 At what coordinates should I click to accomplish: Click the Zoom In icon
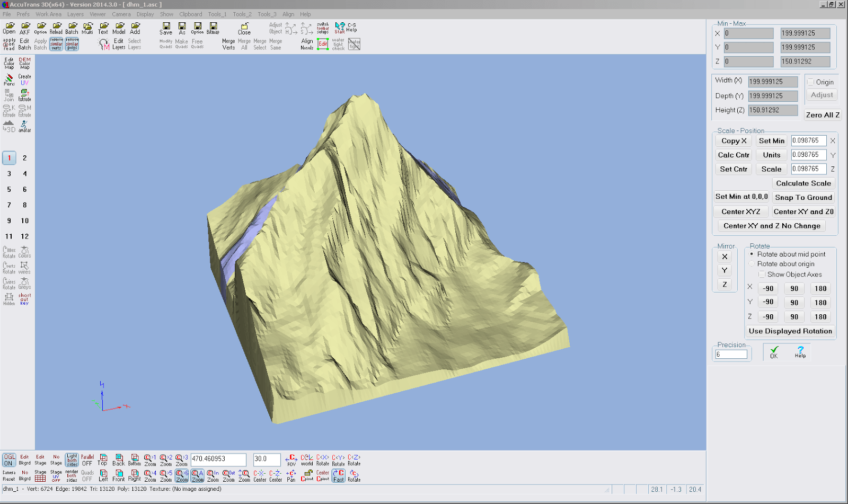pyautogui.click(x=213, y=475)
